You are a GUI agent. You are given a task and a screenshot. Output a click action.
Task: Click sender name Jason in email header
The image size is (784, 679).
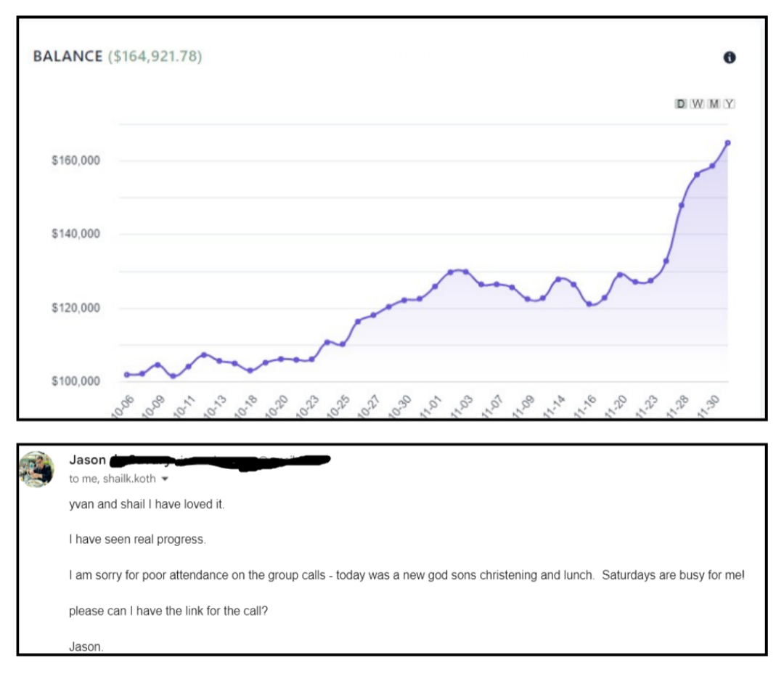point(87,460)
